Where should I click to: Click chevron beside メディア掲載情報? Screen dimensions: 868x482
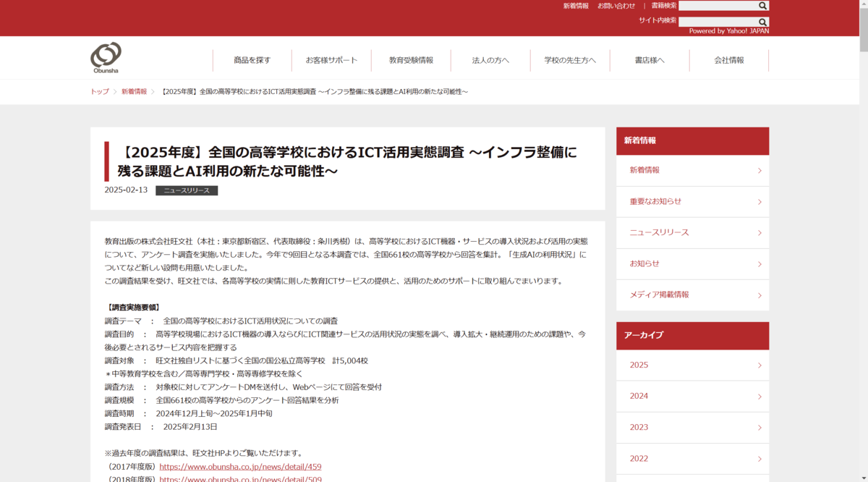click(759, 295)
